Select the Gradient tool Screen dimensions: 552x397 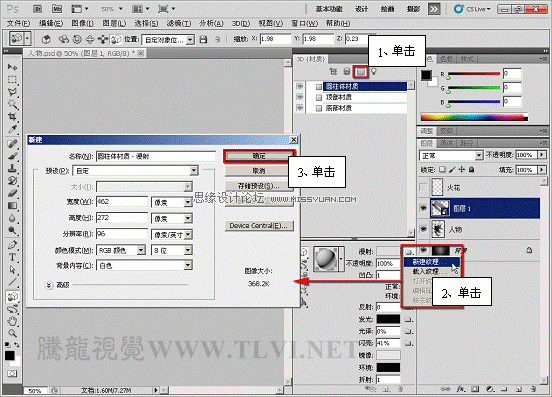(x=12, y=206)
